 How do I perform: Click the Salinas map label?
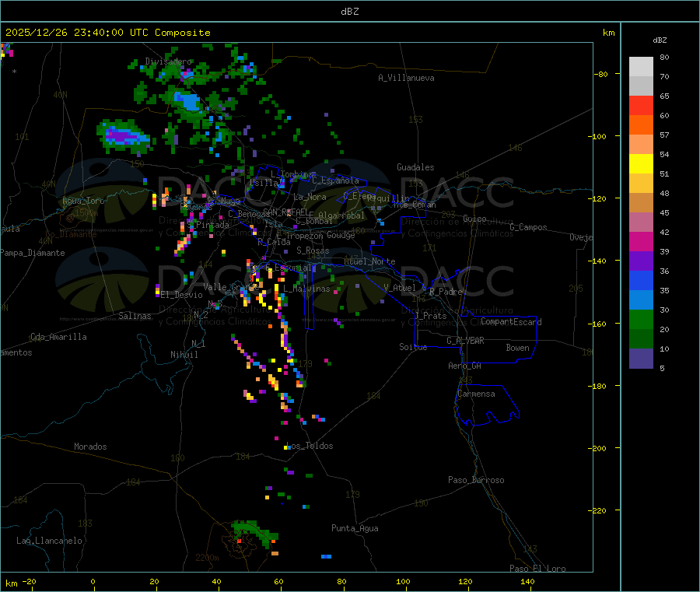coord(135,316)
